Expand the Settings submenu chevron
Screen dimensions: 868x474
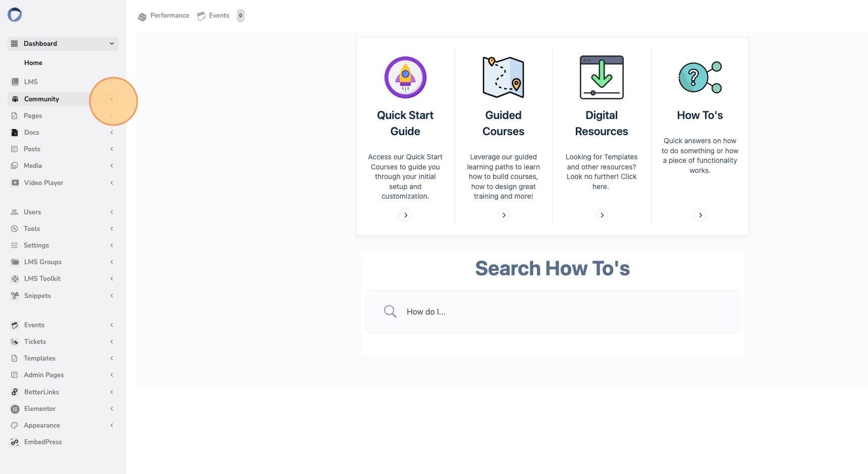(x=112, y=246)
